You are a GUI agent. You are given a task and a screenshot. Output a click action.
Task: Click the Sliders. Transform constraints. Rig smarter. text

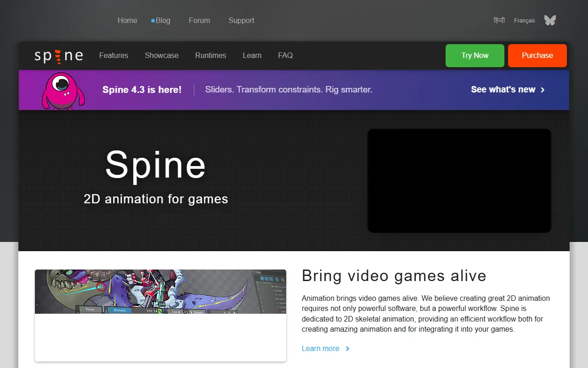coord(288,90)
